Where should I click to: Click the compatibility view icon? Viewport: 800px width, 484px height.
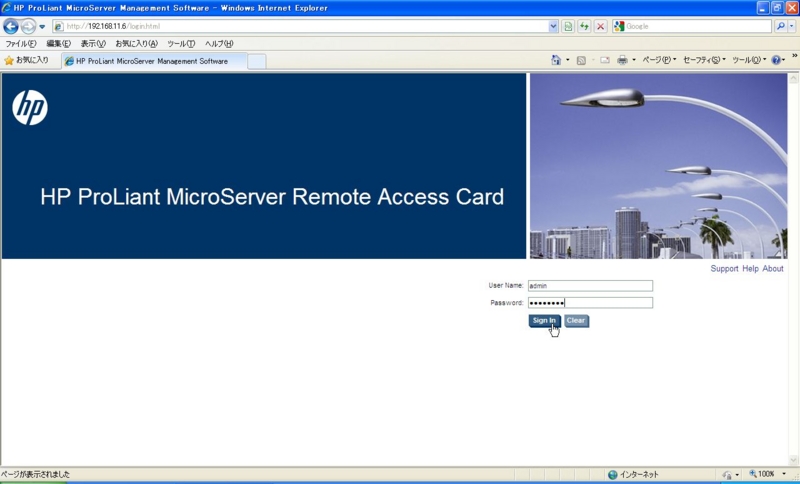[568, 26]
